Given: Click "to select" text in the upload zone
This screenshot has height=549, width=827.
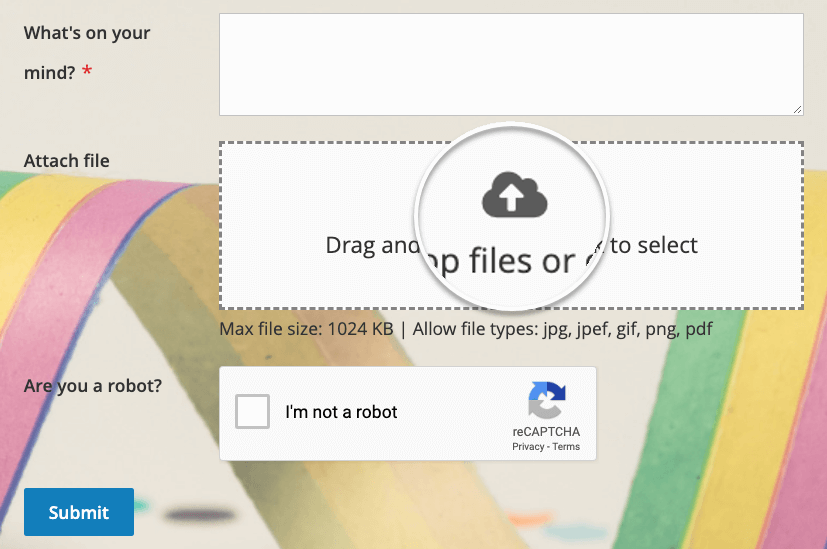Looking at the screenshot, I should (x=654, y=245).
